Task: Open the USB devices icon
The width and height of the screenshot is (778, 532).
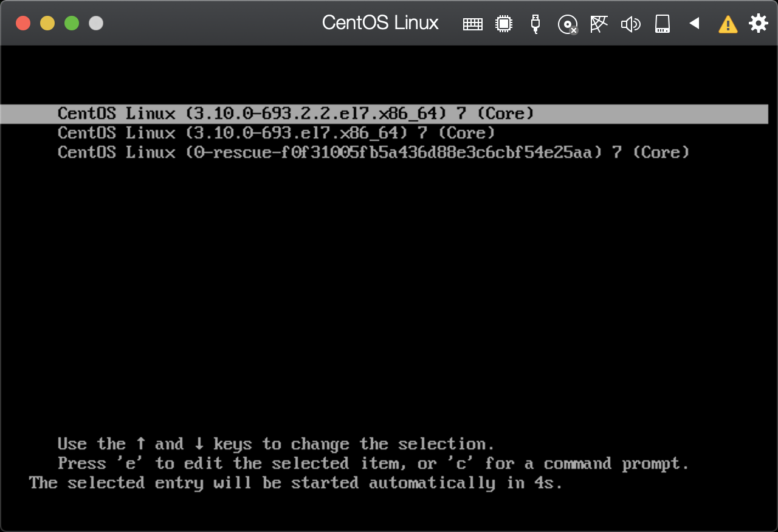Action: [x=535, y=23]
